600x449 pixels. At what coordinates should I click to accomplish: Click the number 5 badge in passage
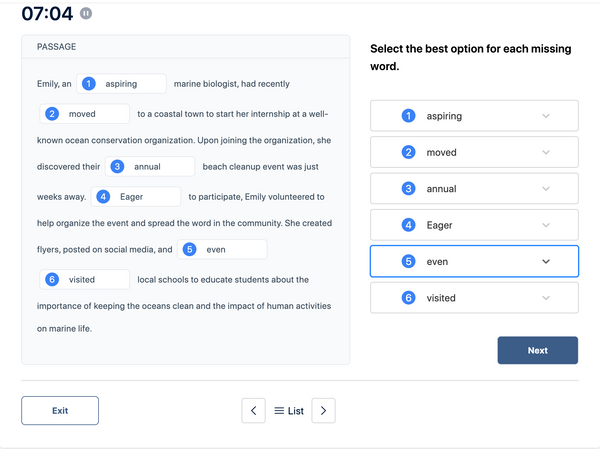coord(189,250)
